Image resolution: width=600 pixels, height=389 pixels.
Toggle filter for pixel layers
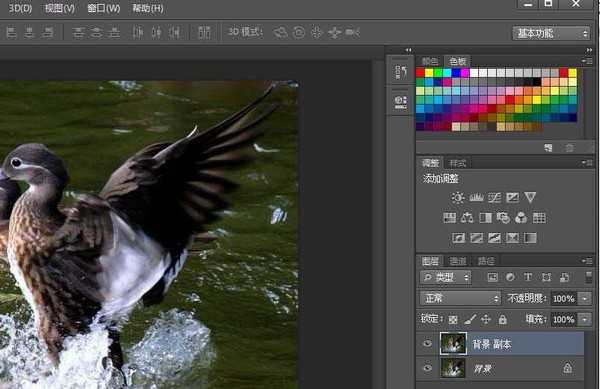click(492, 277)
